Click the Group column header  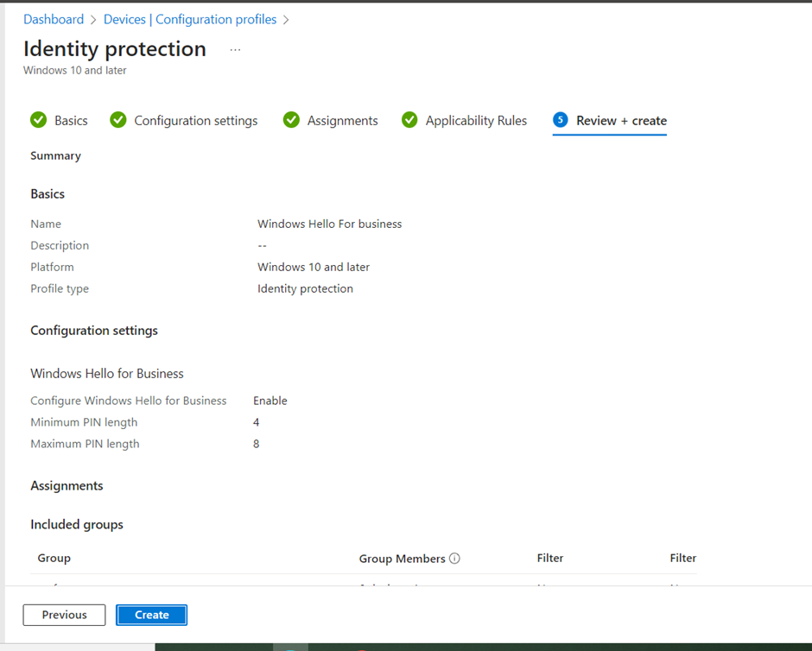pos(54,558)
